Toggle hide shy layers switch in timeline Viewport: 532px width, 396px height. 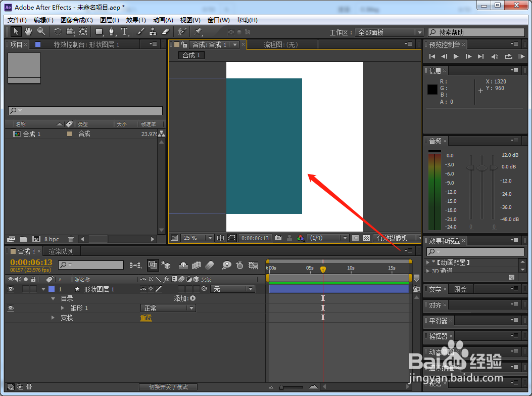click(x=183, y=265)
